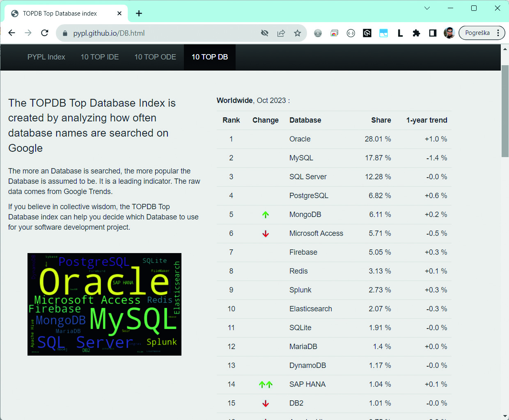The height and width of the screenshot is (420, 509).
Task: Open the Extensions puzzle piece menu
Action: (416, 33)
